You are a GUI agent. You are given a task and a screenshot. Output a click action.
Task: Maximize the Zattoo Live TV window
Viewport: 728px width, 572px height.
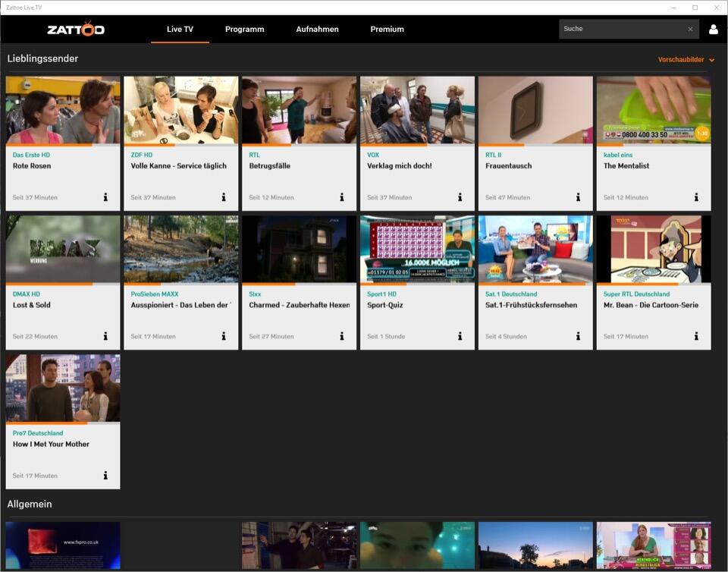(695, 8)
